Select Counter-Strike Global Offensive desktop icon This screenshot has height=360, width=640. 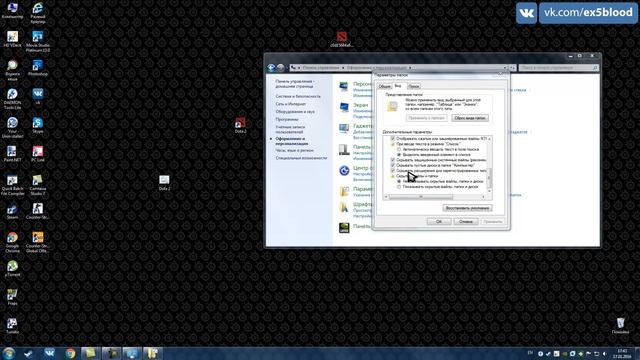click(x=38, y=242)
